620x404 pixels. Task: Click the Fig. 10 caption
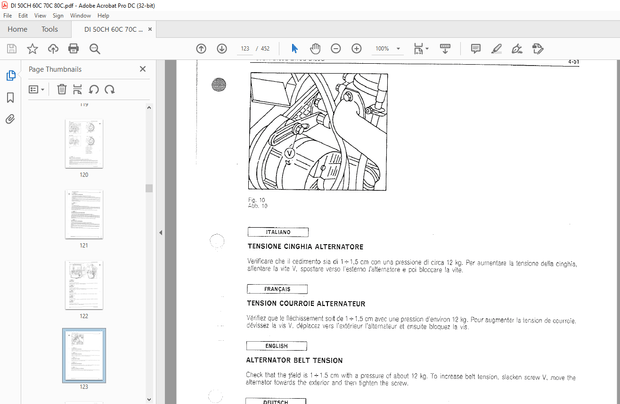257,200
